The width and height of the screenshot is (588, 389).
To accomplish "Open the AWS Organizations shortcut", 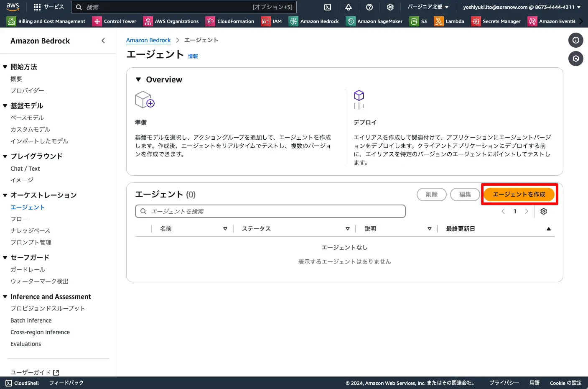I will click(x=171, y=21).
